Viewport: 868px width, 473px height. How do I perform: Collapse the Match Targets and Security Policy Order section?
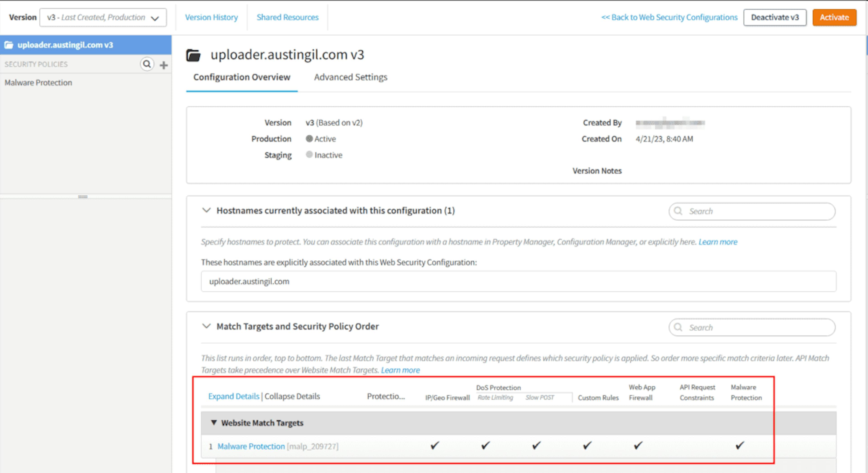coord(206,326)
